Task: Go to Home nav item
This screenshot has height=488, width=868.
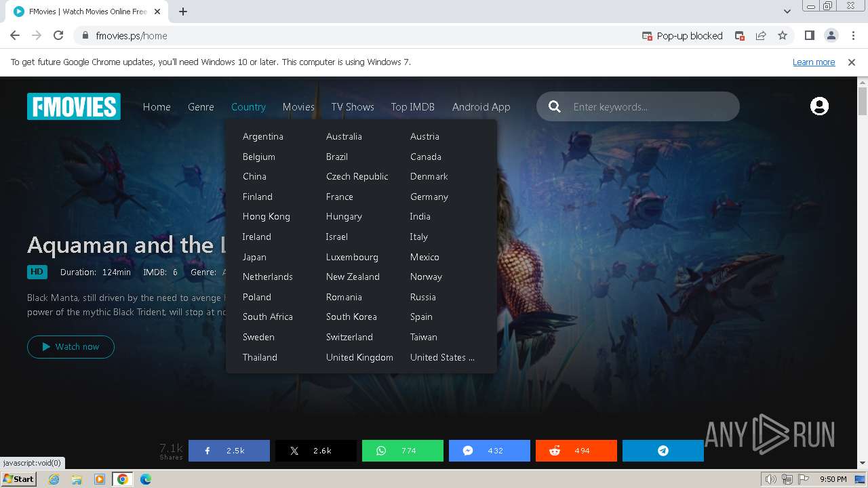Action: (x=157, y=107)
